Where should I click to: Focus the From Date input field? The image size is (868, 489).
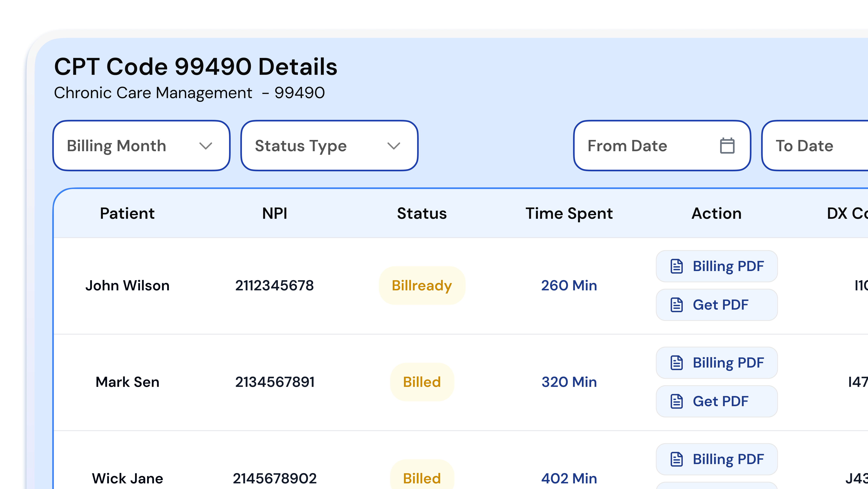650,146
